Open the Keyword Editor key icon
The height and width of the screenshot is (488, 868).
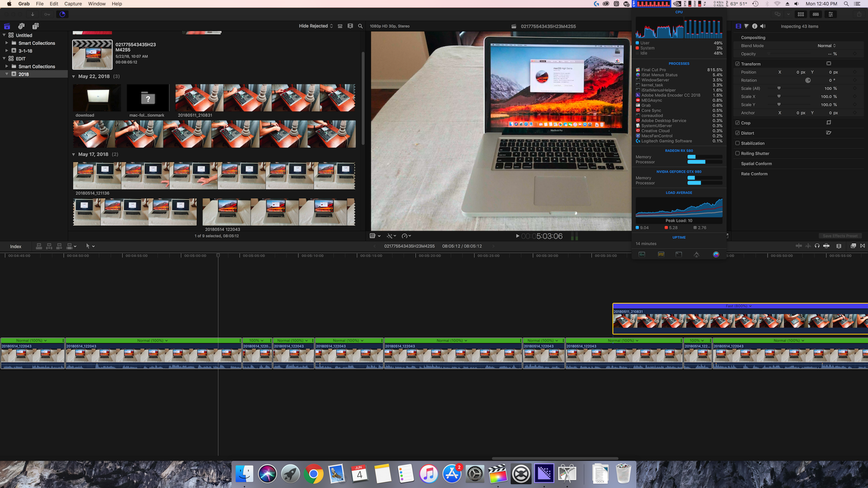(x=47, y=14)
